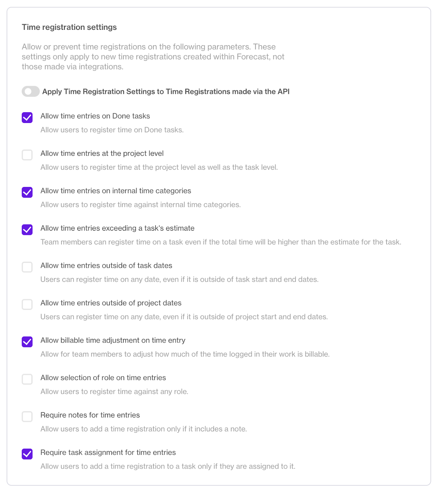Enable time entries at the project level
Image resolution: width=448 pixels, height=492 pixels.
pos(27,155)
